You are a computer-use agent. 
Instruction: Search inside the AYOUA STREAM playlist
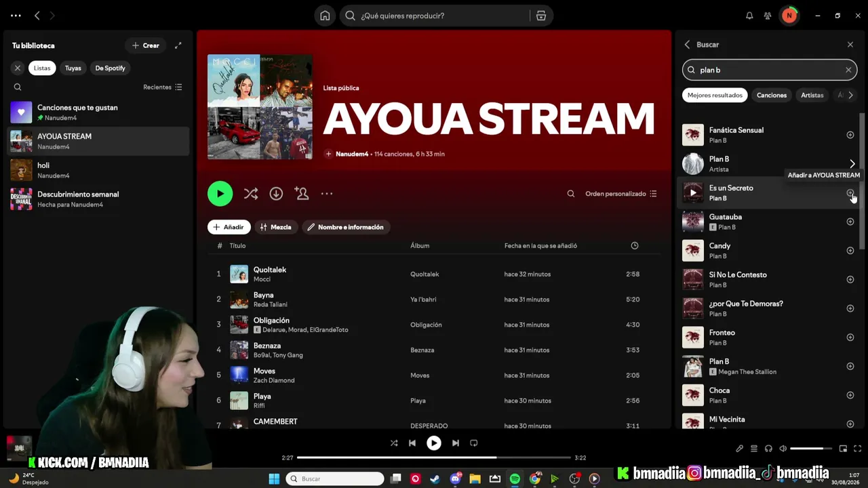pyautogui.click(x=571, y=194)
